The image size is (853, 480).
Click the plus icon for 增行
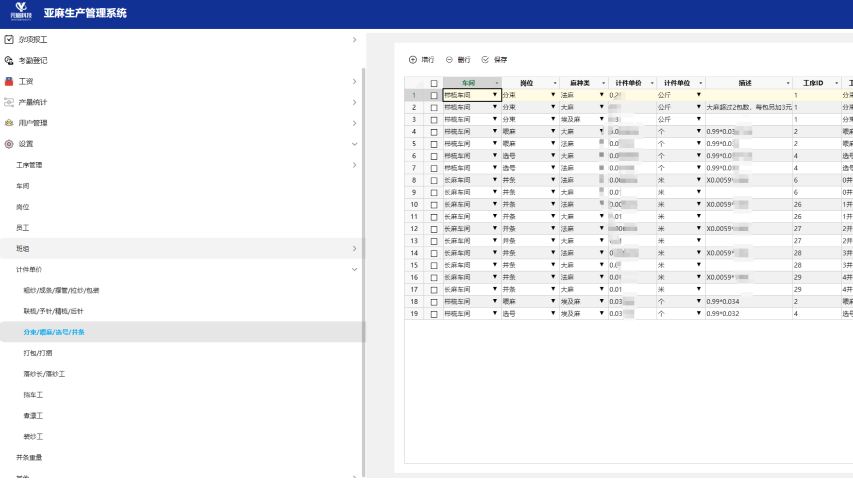click(413, 60)
